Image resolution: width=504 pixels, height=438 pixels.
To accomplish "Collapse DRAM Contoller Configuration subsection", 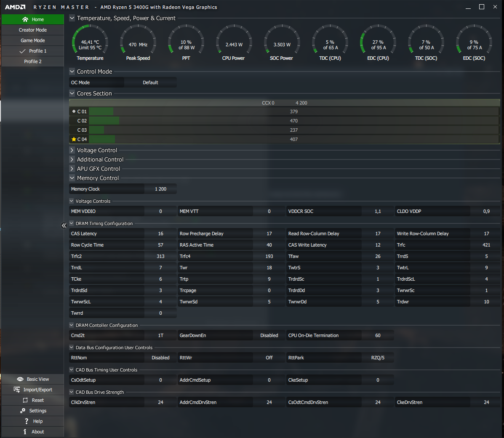I will point(71,325).
